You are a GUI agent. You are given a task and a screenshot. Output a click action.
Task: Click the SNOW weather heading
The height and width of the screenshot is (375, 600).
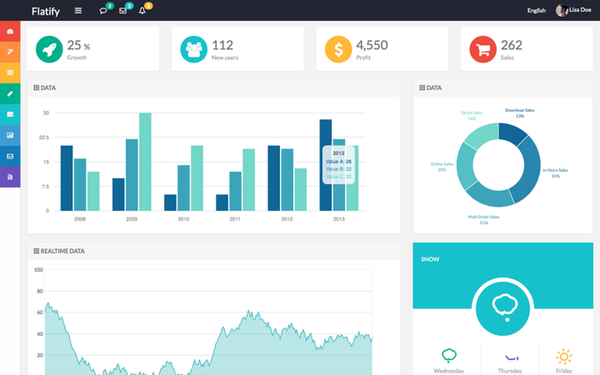(430, 259)
